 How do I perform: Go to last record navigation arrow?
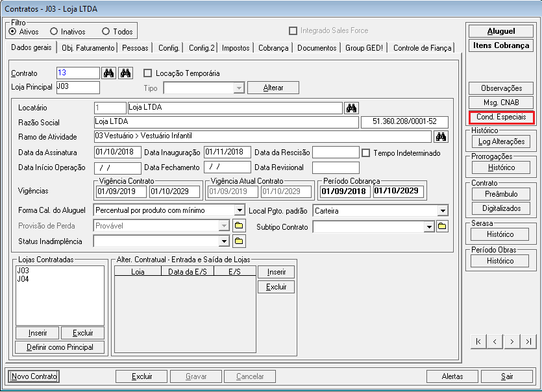click(x=528, y=341)
